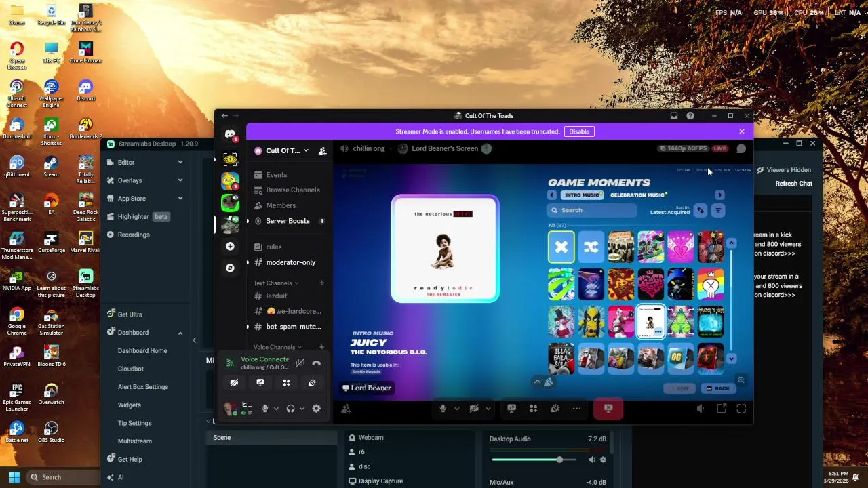The image size is (868, 488).
Task: Collapse Dashboard section in Streamlabs
Action: (180, 333)
